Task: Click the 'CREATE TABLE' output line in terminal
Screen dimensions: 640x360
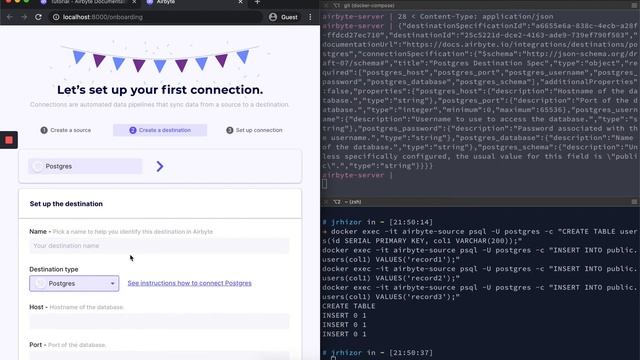Action: point(349,306)
